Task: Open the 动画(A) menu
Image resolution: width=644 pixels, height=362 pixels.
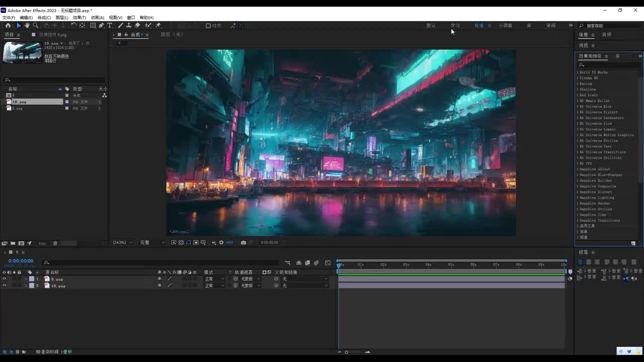Action: (x=98, y=18)
